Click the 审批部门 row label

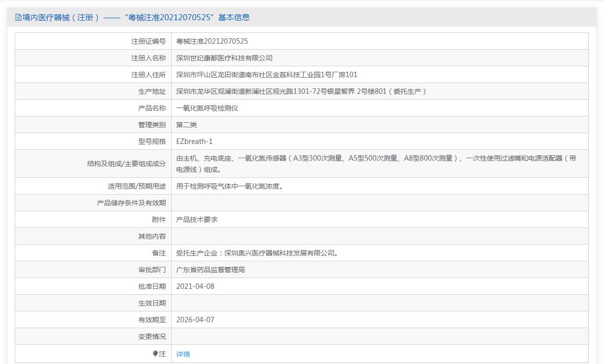click(152, 270)
